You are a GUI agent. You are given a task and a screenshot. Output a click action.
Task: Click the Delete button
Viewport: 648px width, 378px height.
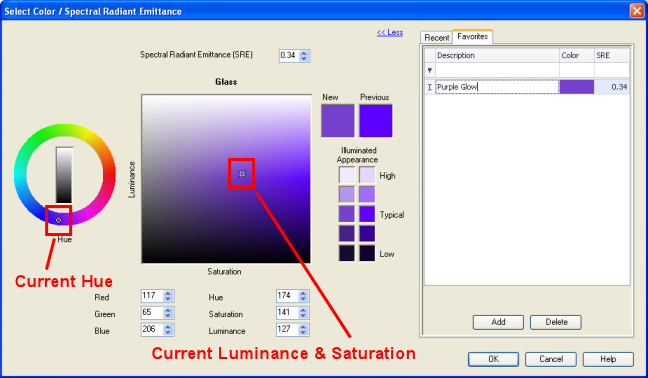[x=556, y=322]
